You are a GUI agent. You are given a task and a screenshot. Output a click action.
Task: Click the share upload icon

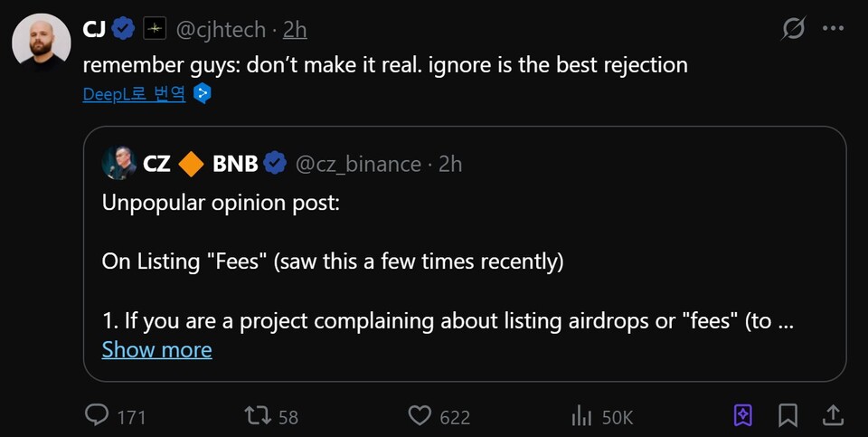pos(832,415)
